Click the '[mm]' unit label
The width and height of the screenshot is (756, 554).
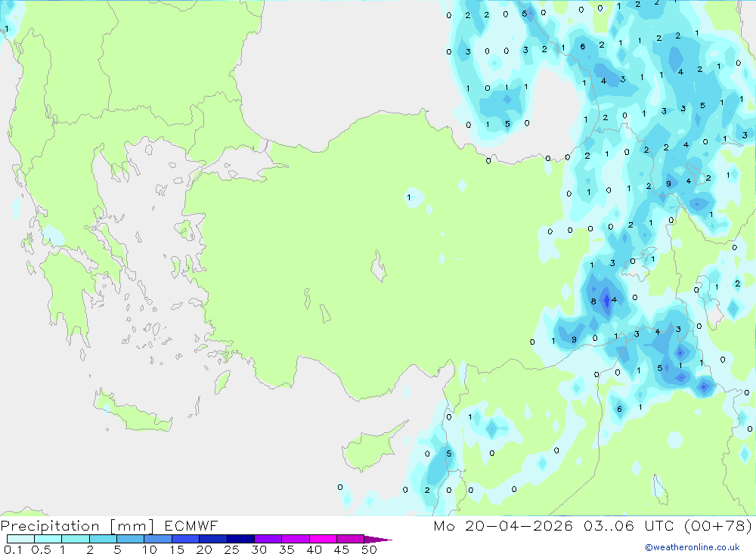(x=132, y=526)
